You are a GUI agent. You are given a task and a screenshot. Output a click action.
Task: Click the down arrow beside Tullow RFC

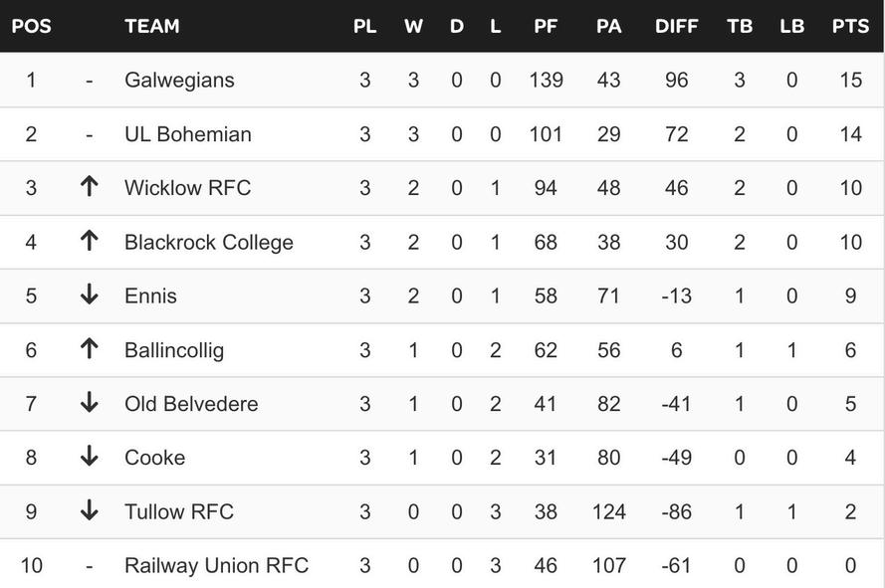[x=90, y=509]
